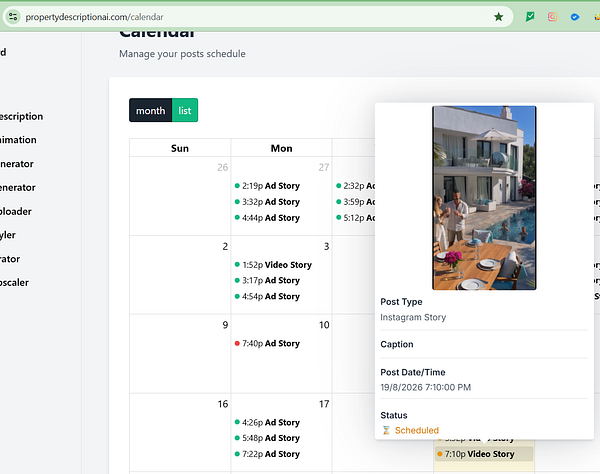Image resolution: width=600 pixels, height=474 pixels.
Task: Select day 9 in the calendar
Action: (x=225, y=325)
